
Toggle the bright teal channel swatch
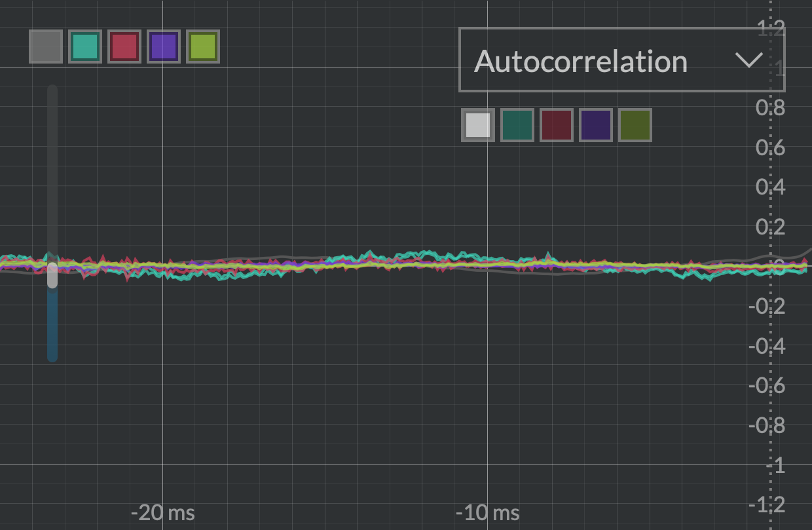(85, 47)
